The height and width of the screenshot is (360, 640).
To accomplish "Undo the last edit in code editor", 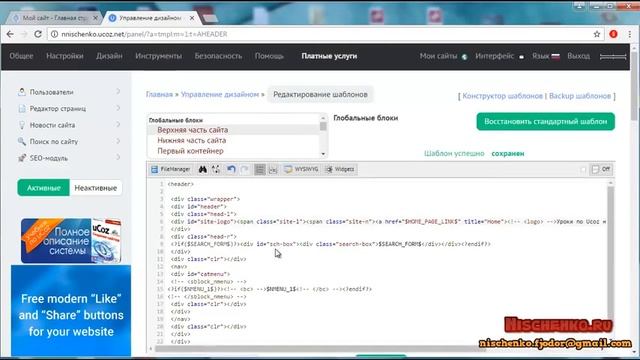I will (x=231, y=169).
